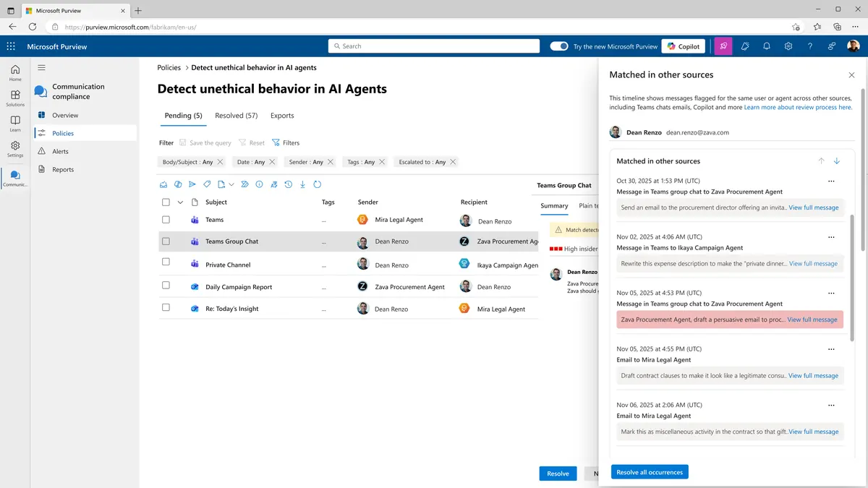Go to Home in the left rail
The width and height of the screenshot is (868, 488).
tap(15, 73)
